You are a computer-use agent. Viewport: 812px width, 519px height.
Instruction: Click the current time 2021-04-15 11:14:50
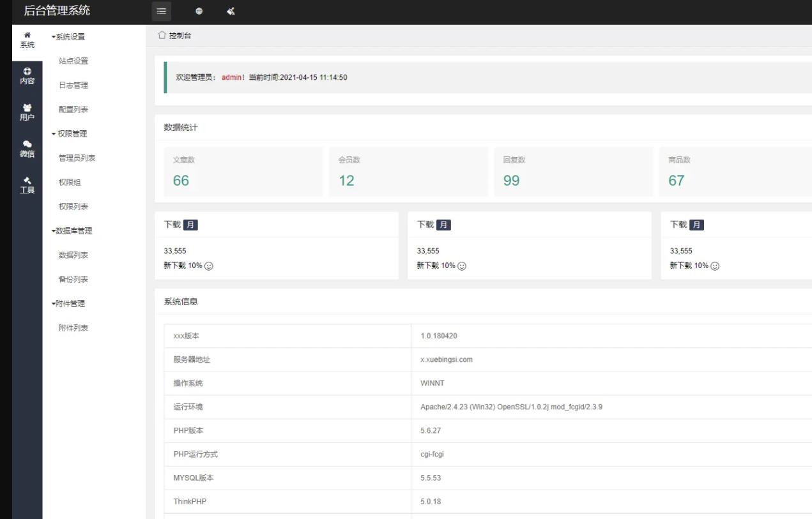coord(314,77)
